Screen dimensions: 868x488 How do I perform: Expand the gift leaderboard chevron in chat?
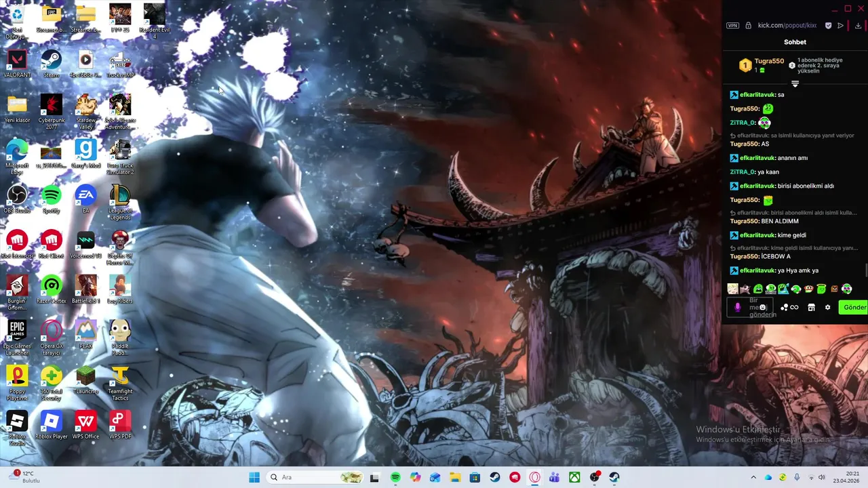[795, 84]
